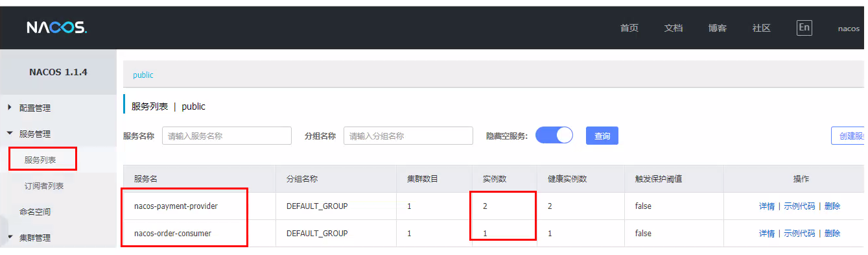The height and width of the screenshot is (255, 868).
Task: Open 社区 in the top navigation
Action: 761,28
